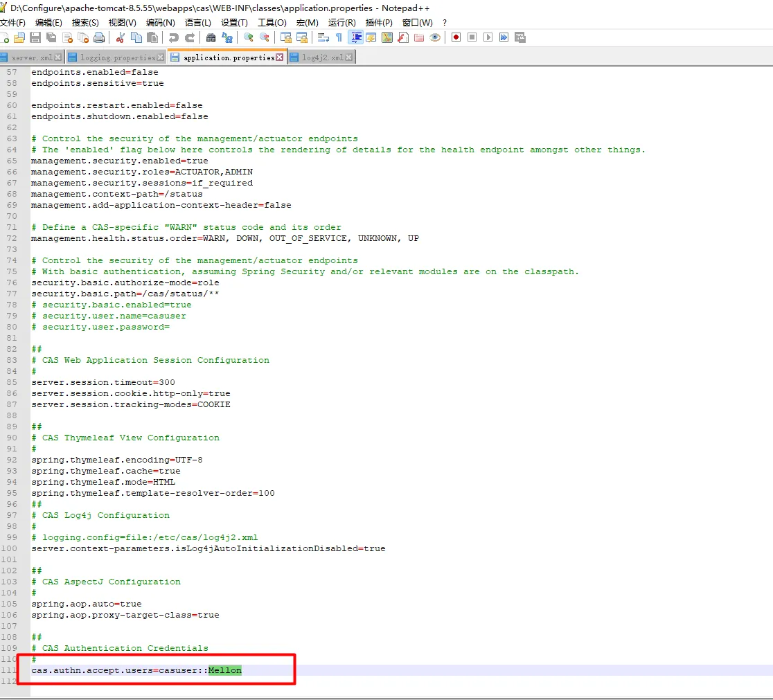Open Find with the binoculars icon

tap(211, 37)
